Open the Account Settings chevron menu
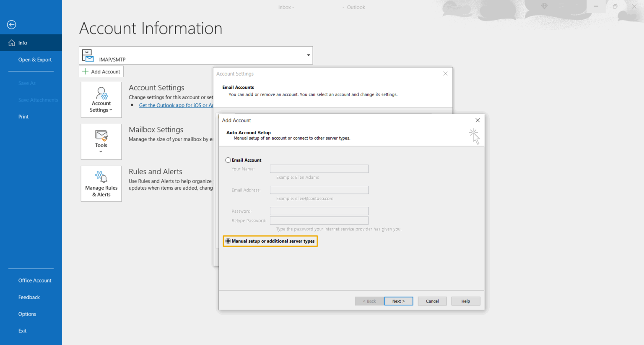 tap(110, 110)
